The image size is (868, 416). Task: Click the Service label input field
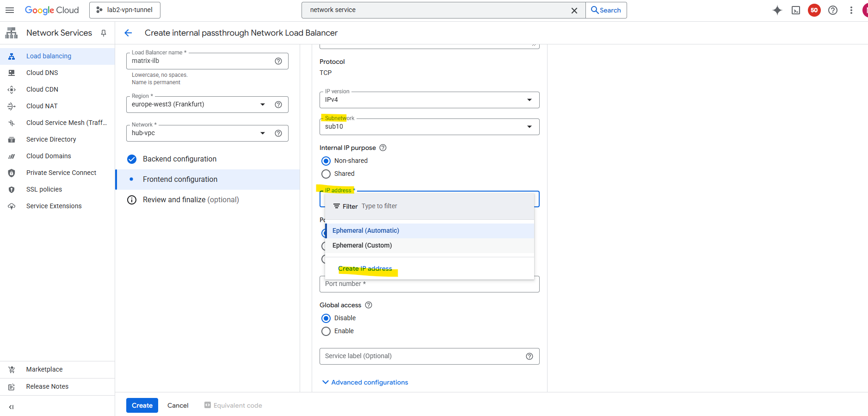421,356
